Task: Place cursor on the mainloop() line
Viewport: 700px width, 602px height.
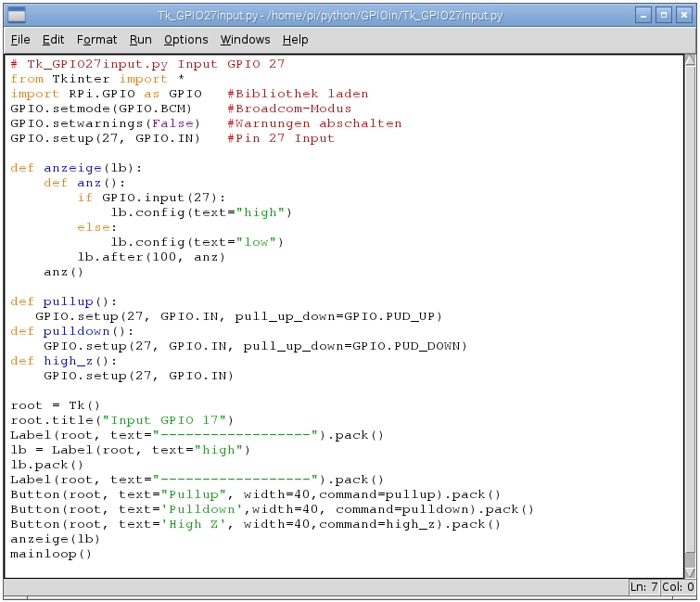Action: pyautogui.click(x=51, y=554)
